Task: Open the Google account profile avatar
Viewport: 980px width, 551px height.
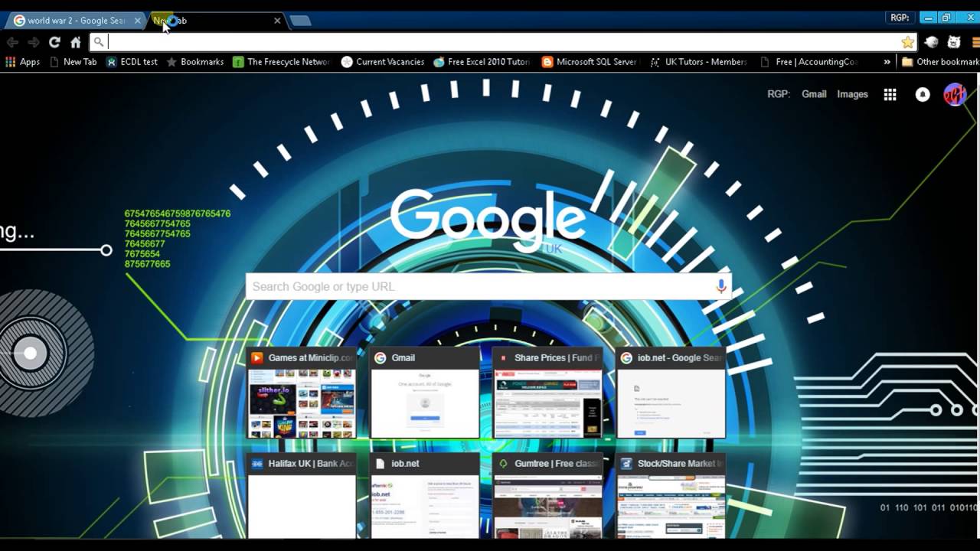Action: click(x=955, y=94)
